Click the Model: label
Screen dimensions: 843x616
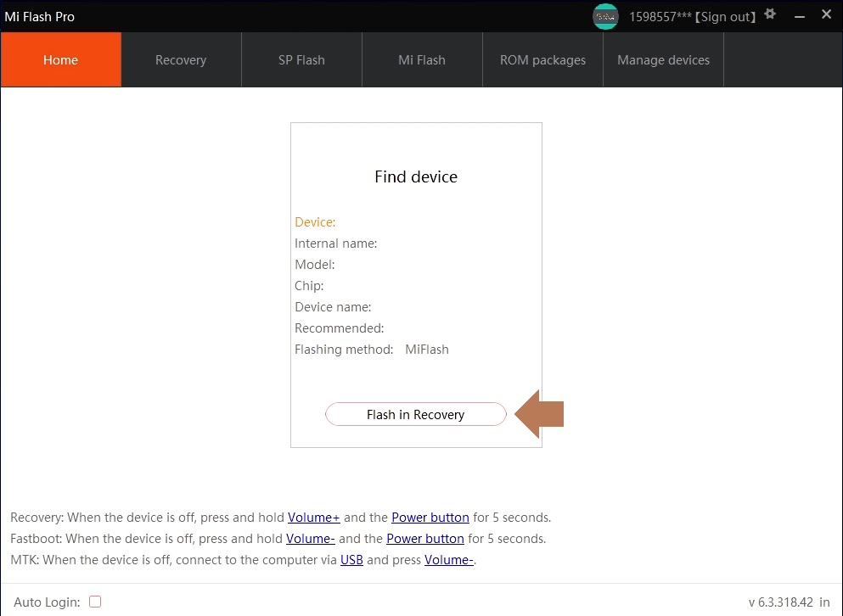point(314,265)
